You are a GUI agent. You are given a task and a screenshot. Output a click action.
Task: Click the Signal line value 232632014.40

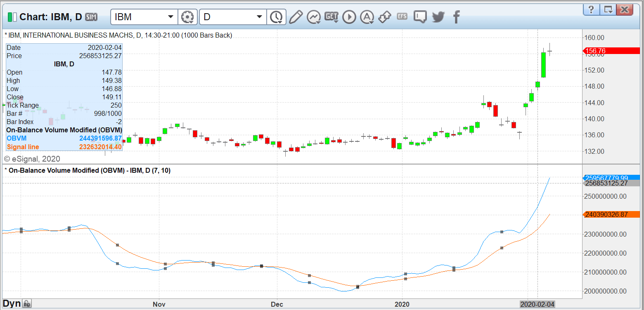click(100, 146)
